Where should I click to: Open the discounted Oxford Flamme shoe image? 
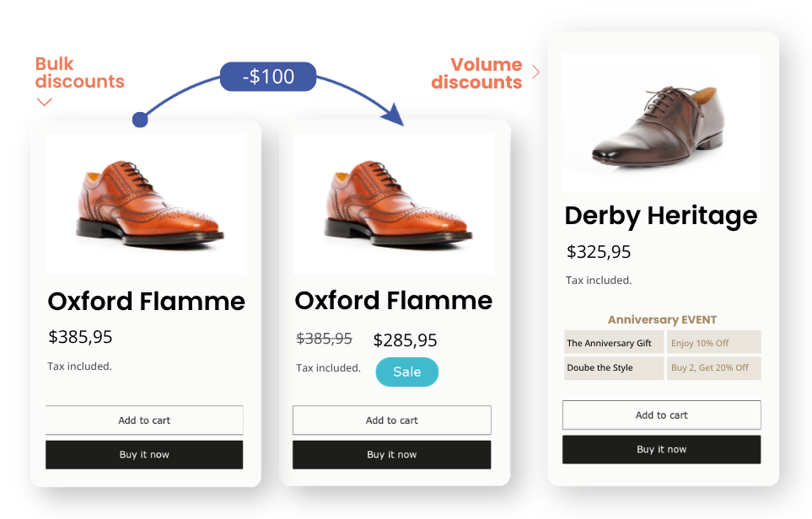tap(392, 202)
